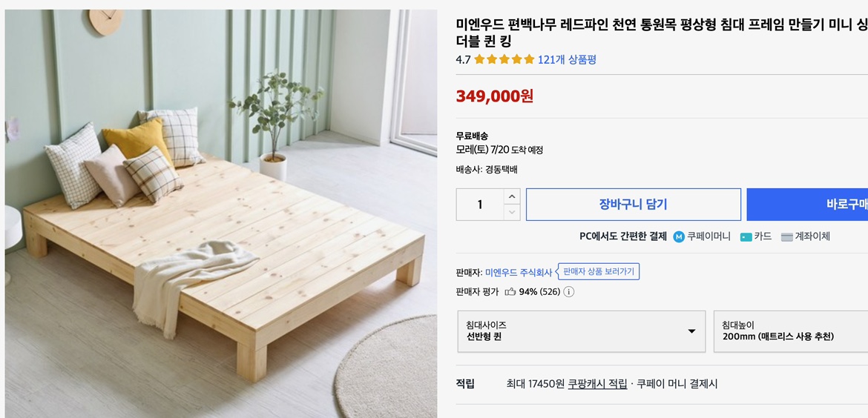
Task: Open the 침대사이즈 dropdown
Action: (x=581, y=331)
